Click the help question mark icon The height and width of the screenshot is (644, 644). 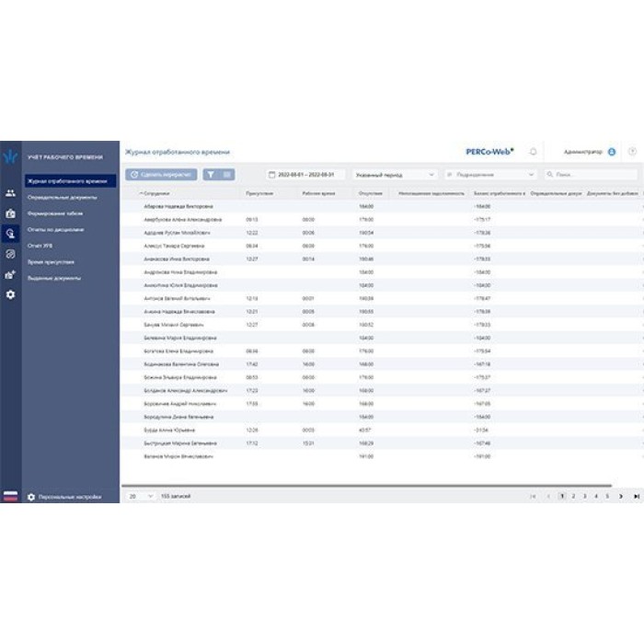(x=632, y=152)
